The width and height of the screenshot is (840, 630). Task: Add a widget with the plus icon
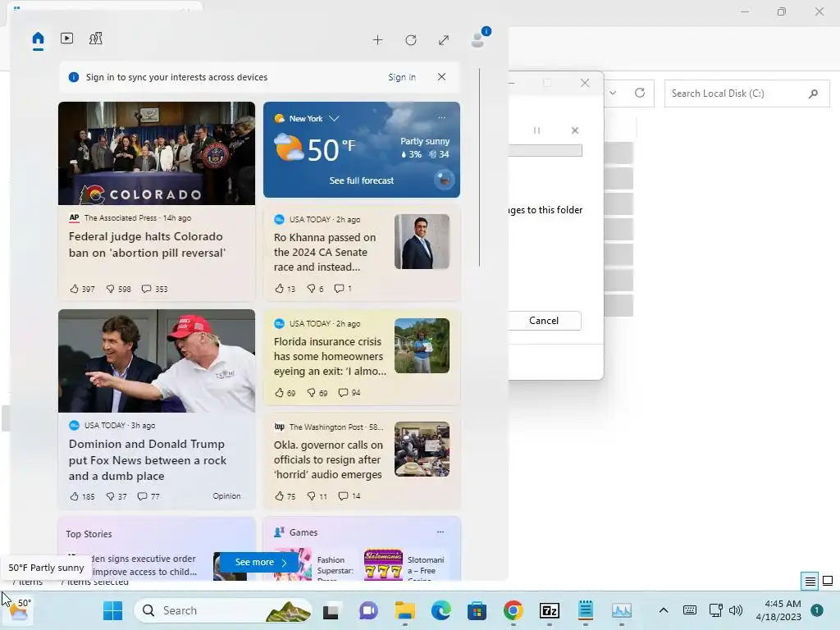point(377,40)
